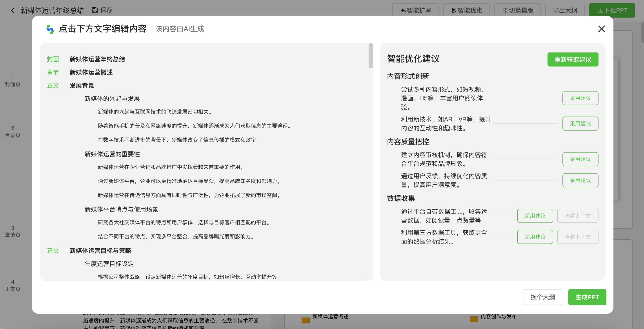Adopt the third-party data tool suggestion
Image resolution: width=644 pixels, height=329 pixels.
pos(535,237)
